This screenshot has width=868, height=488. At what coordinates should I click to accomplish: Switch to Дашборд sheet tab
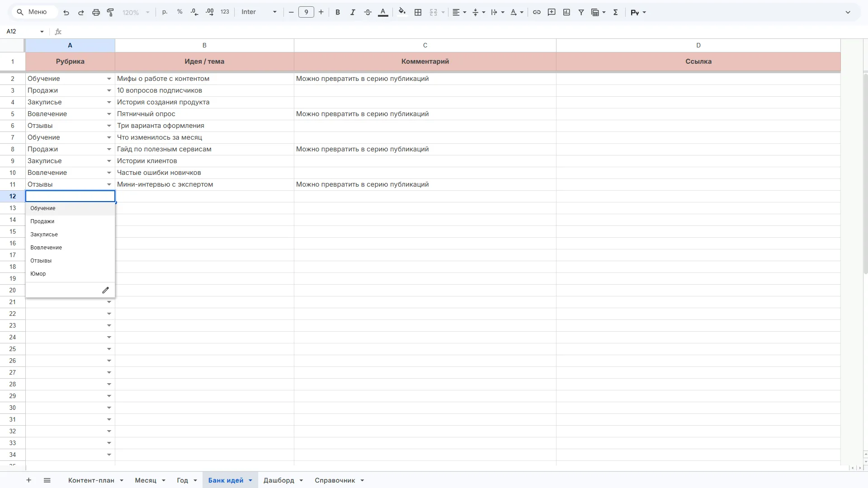tap(278, 480)
